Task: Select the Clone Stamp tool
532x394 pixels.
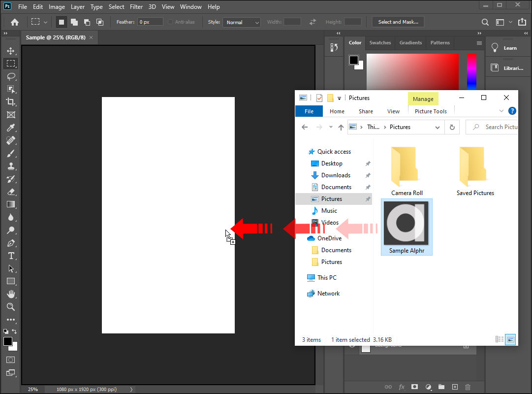Action: coord(11,166)
